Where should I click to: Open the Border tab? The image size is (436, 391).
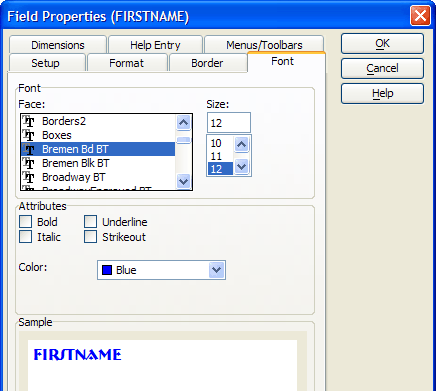207,63
